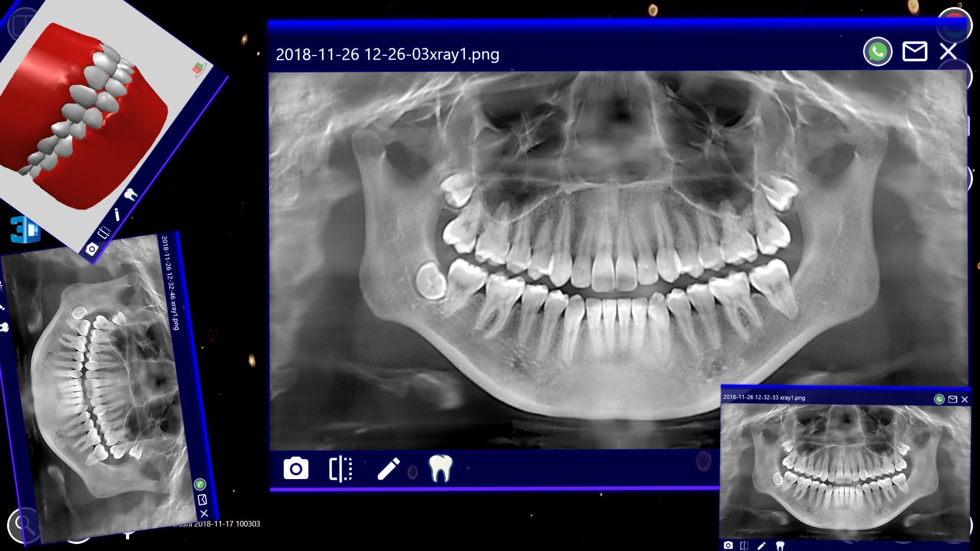
Task: Click tooth icon in 3D model window
Action: pos(131,194)
